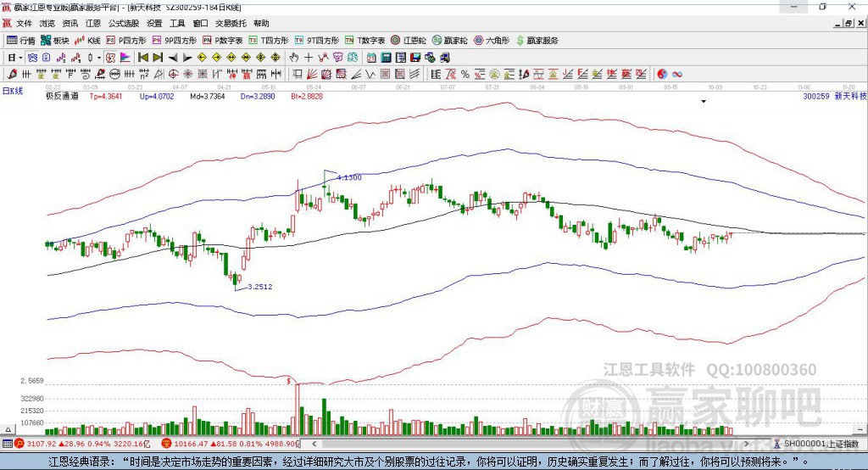Open the 公式选股 menu

point(124,23)
